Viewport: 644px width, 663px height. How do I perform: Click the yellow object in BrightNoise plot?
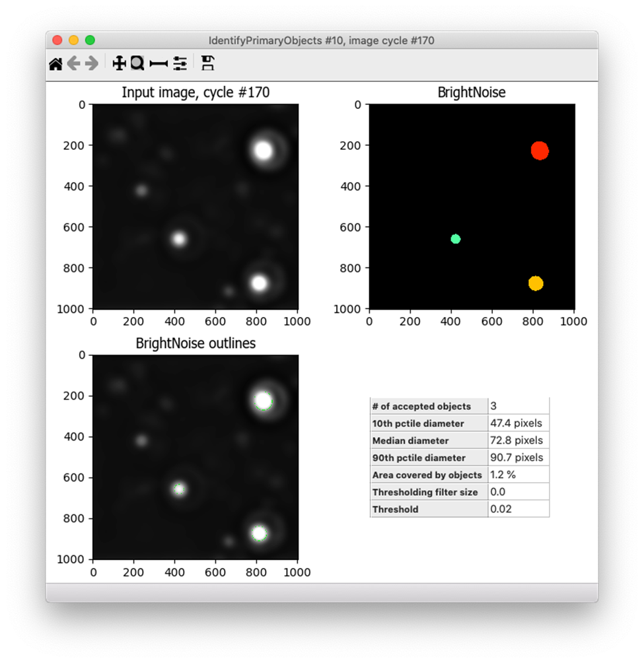[536, 283]
